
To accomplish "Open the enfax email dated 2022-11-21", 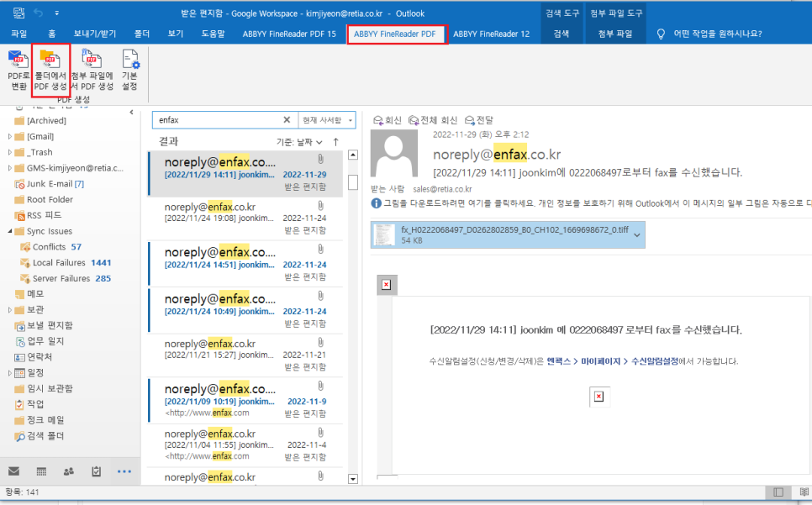I will [x=245, y=355].
